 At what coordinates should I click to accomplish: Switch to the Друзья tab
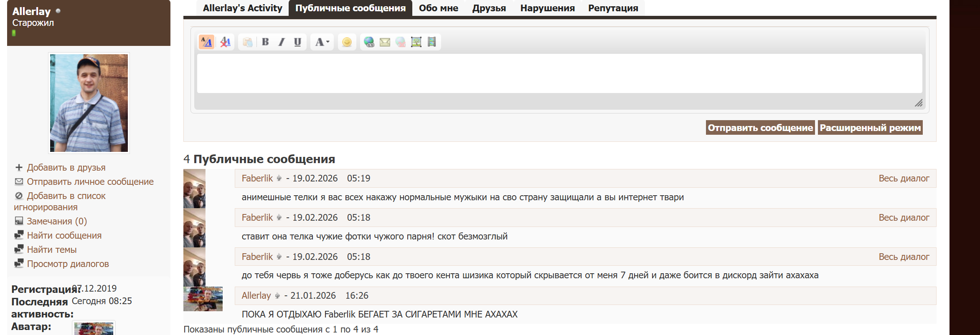489,8
